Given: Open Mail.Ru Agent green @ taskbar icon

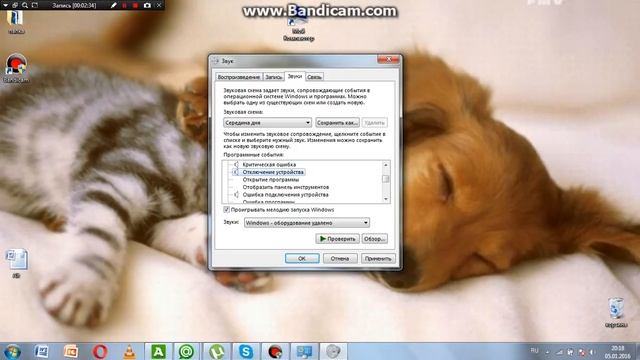Looking at the screenshot, I should pyautogui.click(x=187, y=351).
